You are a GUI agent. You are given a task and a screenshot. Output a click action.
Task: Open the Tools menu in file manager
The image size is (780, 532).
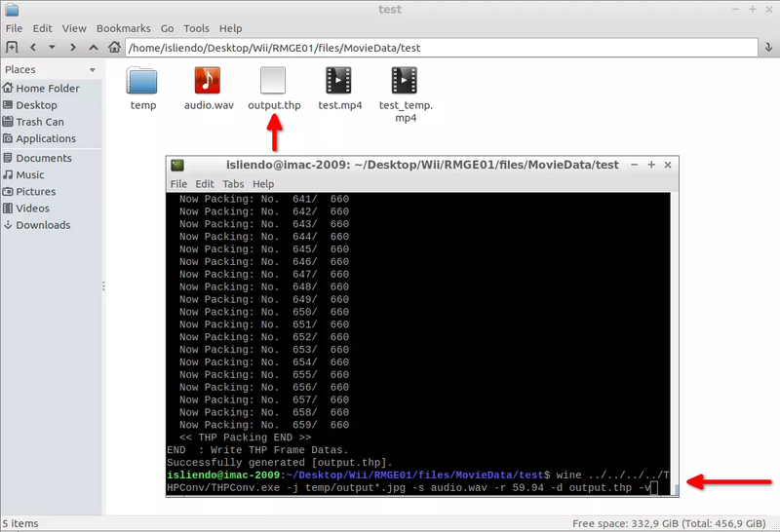196,29
